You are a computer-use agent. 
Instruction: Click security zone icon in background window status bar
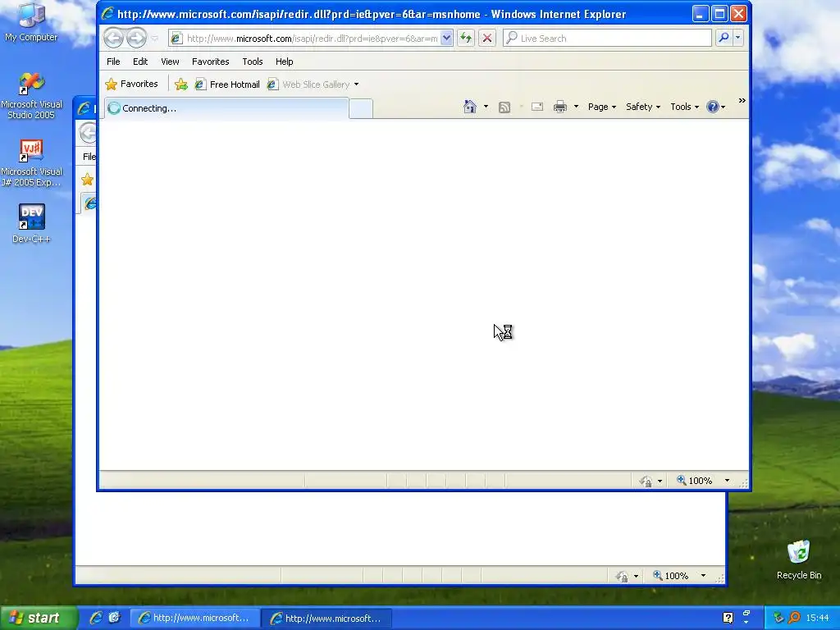[622, 577]
